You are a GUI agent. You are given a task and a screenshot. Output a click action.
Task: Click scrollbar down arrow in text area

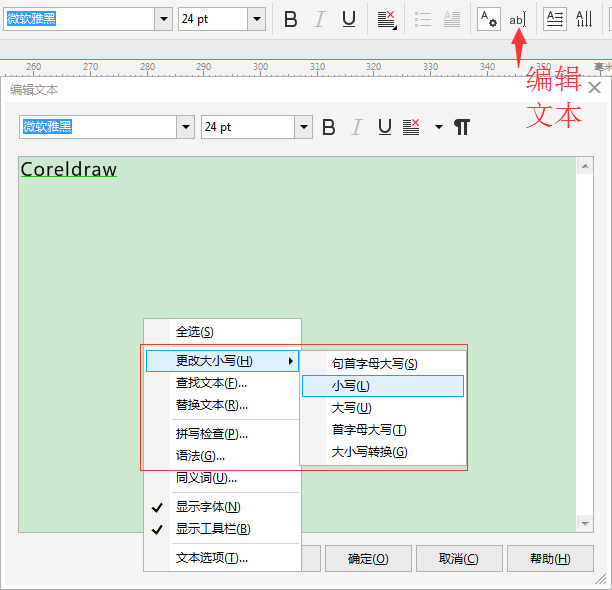[585, 523]
